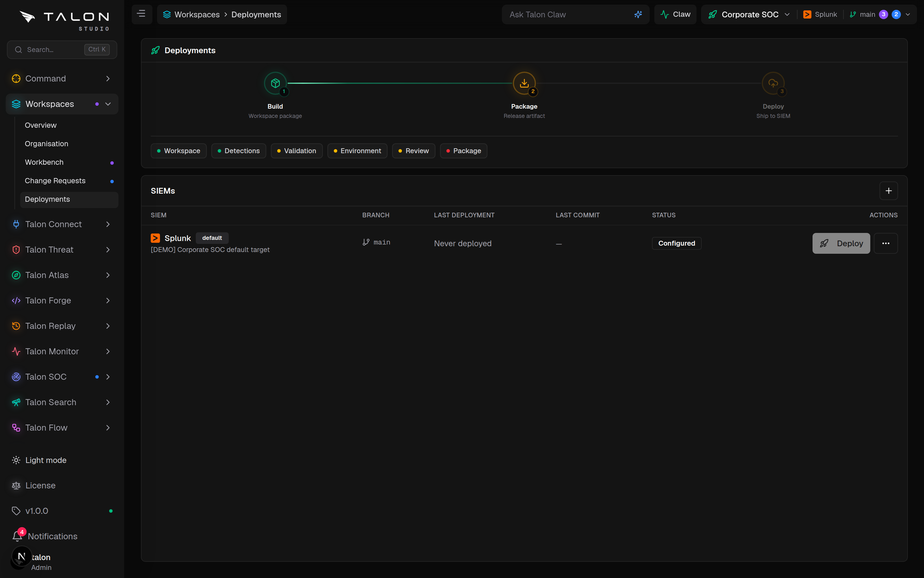Collapse the Workspaces section chevron
Image resolution: width=924 pixels, height=578 pixels.
click(x=108, y=104)
